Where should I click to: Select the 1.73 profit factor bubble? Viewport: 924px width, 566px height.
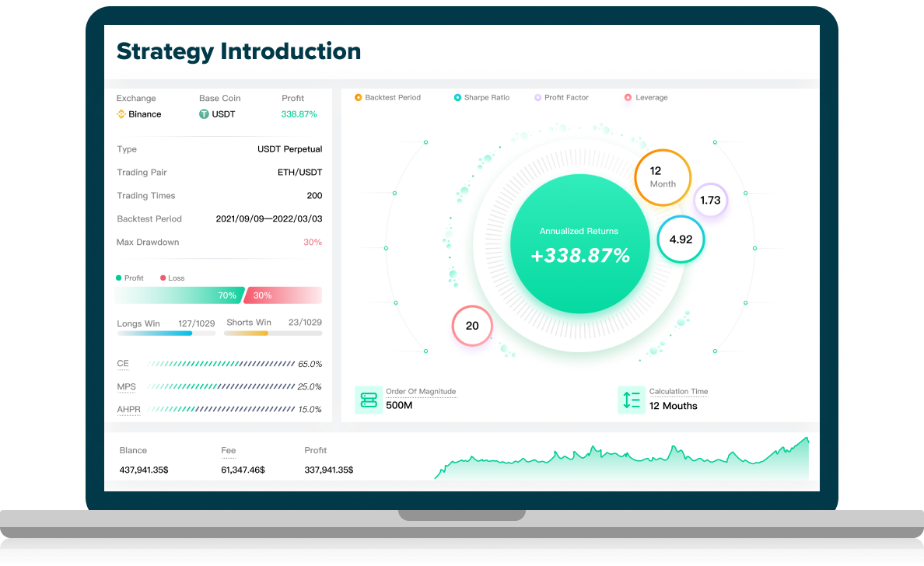(711, 201)
